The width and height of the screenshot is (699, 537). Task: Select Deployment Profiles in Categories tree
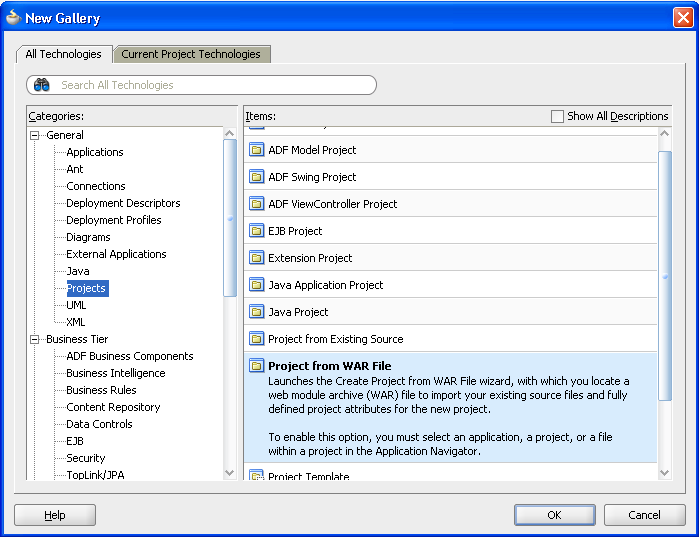point(113,220)
